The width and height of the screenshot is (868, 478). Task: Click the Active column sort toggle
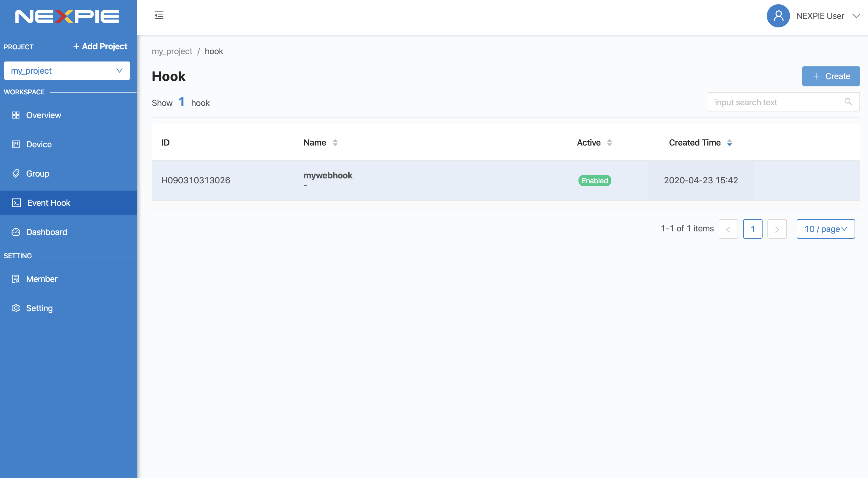pyautogui.click(x=609, y=142)
